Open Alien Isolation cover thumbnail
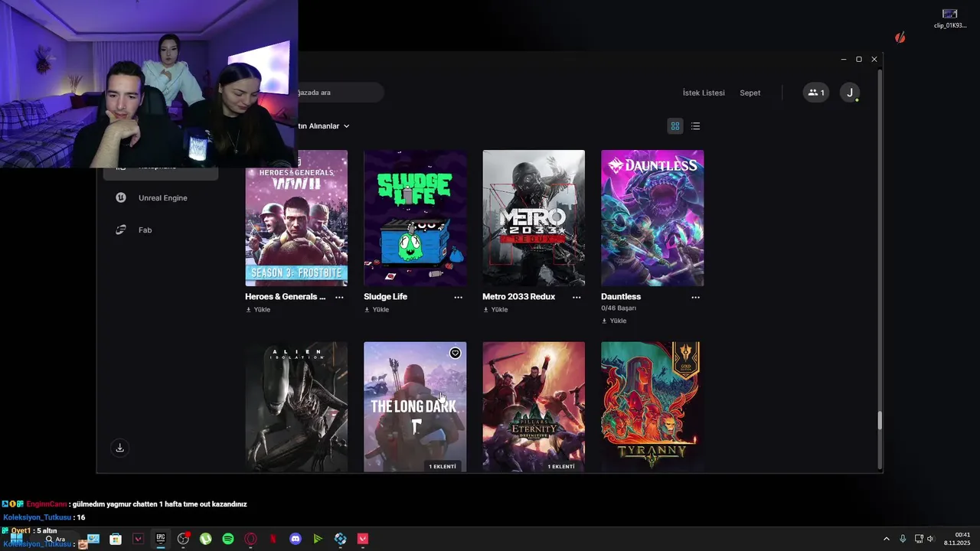This screenshot has width=980, height=551. (x=296, y=407)
